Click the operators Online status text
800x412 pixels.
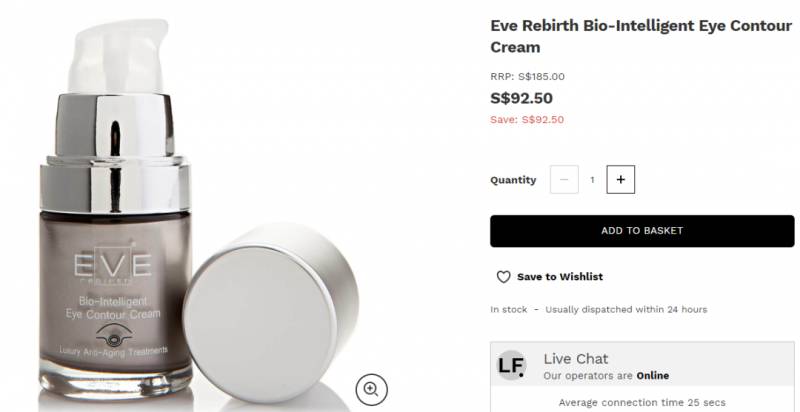tap(606, 376)
